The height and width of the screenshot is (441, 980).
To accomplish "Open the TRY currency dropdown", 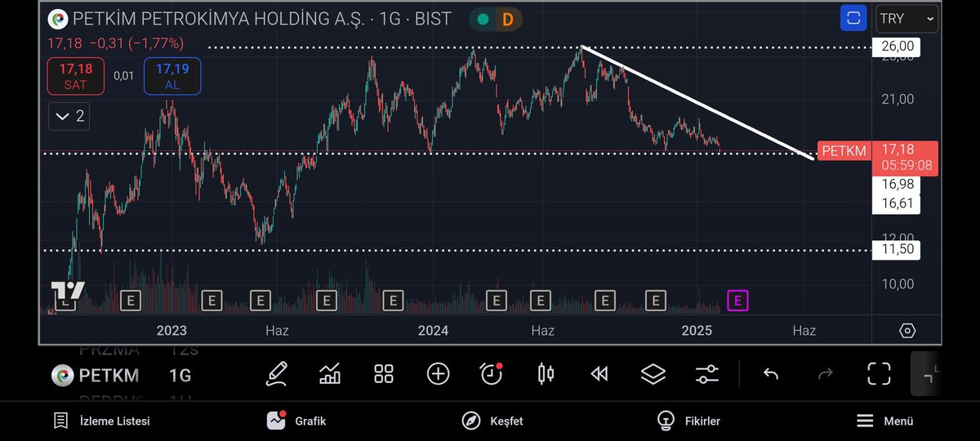I will point(907,18).
